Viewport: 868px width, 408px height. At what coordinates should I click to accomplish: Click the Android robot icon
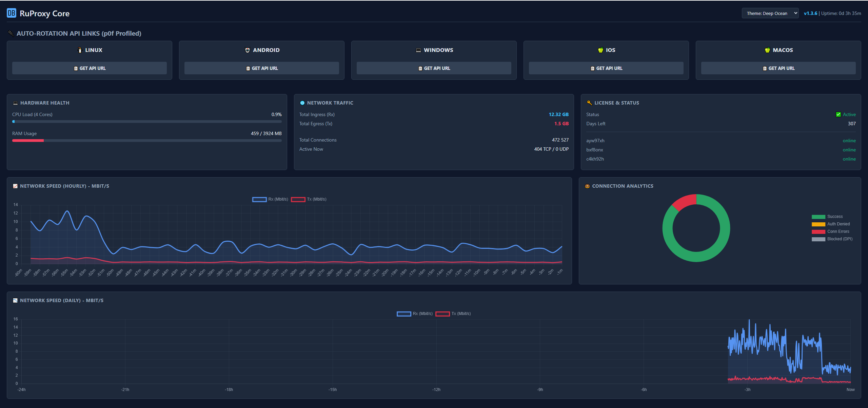pyautogui.click(x=247, y=50)
